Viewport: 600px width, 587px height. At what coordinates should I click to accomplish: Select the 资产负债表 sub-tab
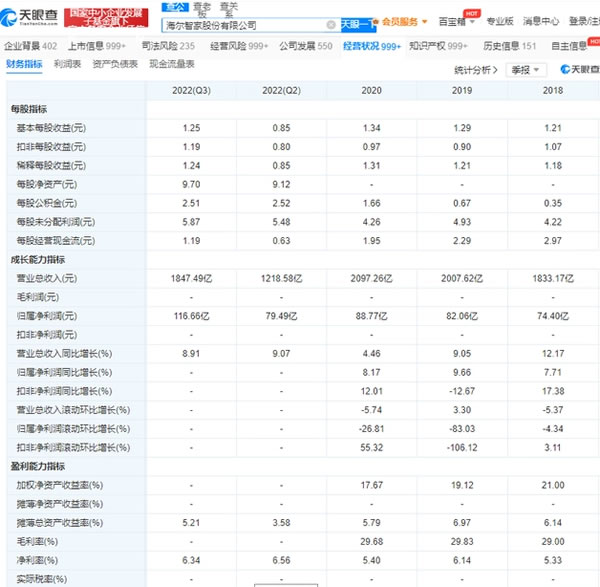[x=115, y=64]
